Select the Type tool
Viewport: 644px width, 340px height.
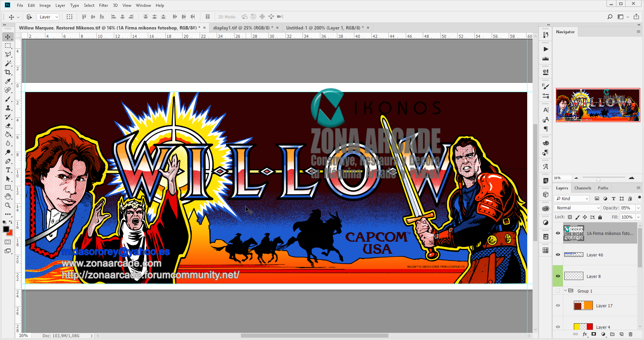(8, 170)
